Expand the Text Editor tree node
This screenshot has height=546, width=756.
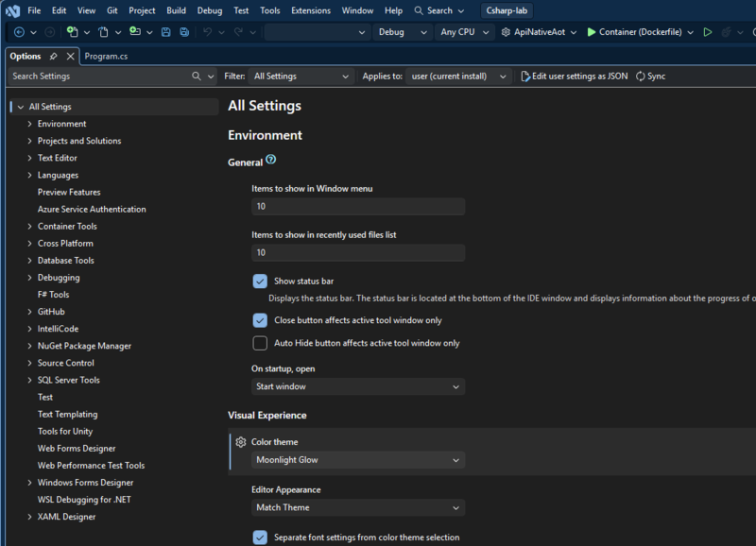30,158
